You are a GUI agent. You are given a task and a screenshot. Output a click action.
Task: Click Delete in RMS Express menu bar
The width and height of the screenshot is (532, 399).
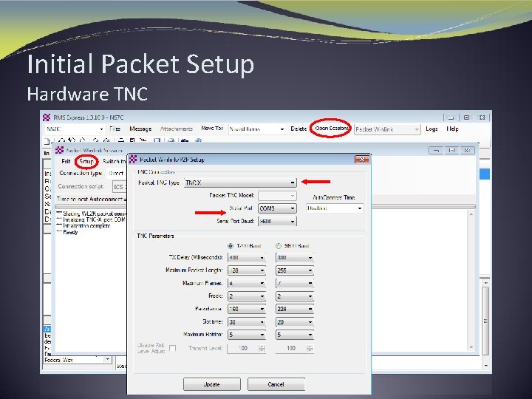(299, 129)
